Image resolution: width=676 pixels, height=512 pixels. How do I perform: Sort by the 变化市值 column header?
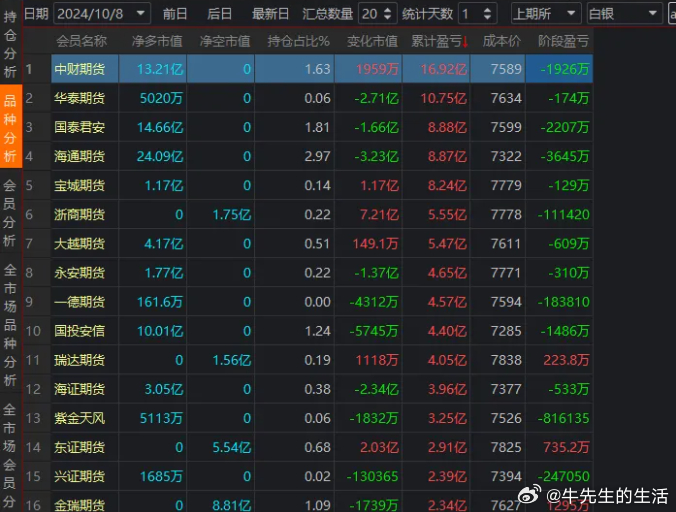372,41
